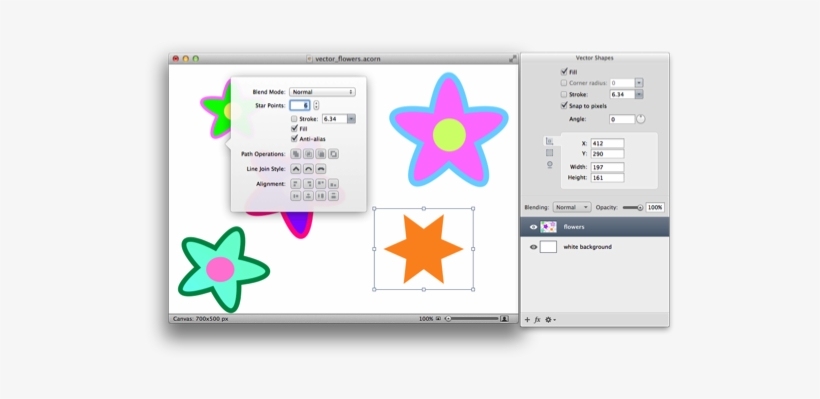The width and height of the screenshot is (820, 399).
Task: Add a new layer with the plus icon
Action: (x=527, y=320)
